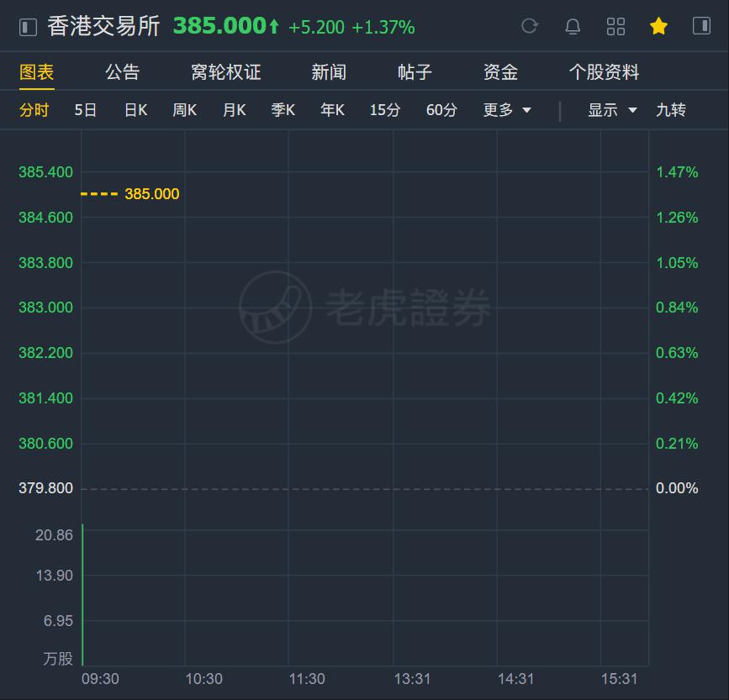Click the 382.200 price axis label

point(45,353)
